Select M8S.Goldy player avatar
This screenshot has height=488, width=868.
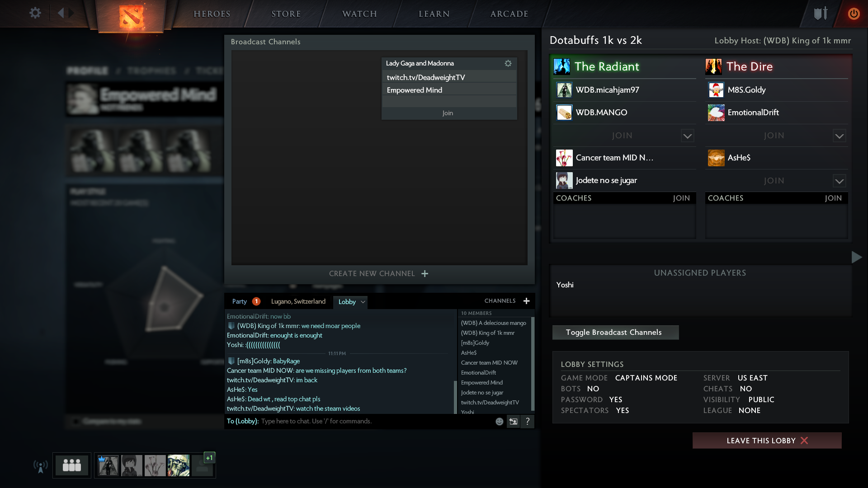716,90
